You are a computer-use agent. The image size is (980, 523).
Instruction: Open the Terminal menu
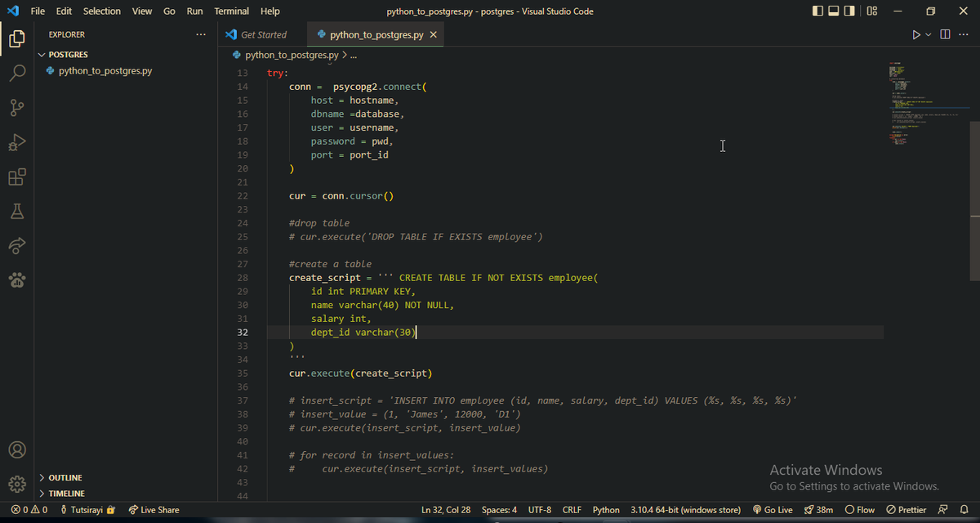(x=232, y=11)
